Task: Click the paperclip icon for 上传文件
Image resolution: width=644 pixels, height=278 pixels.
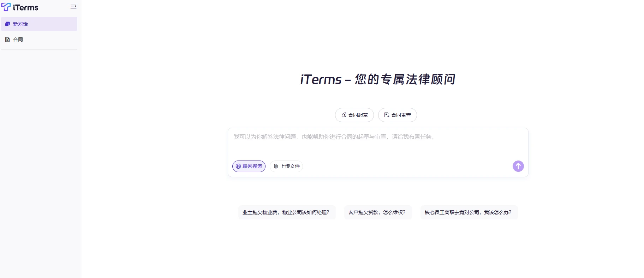Action: (276, 166)
